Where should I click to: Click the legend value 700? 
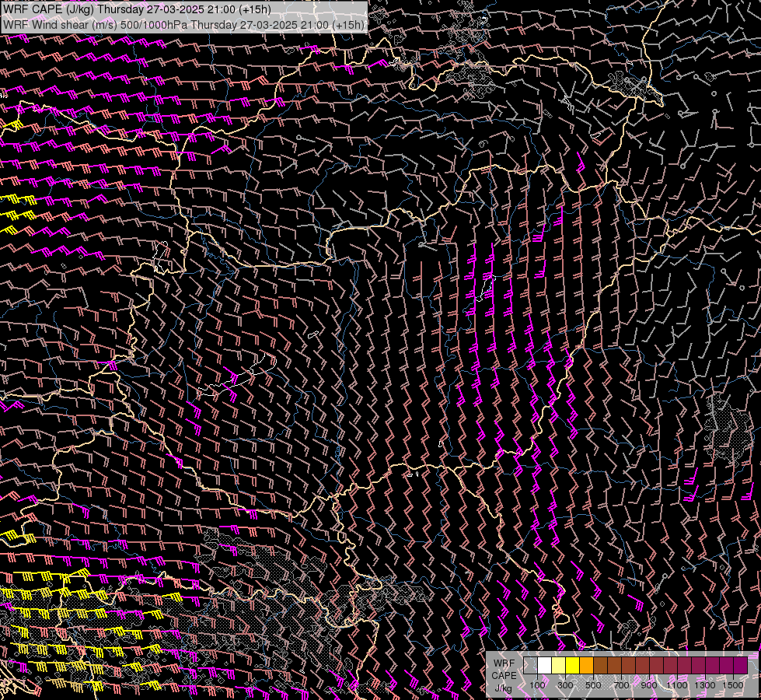622,685
